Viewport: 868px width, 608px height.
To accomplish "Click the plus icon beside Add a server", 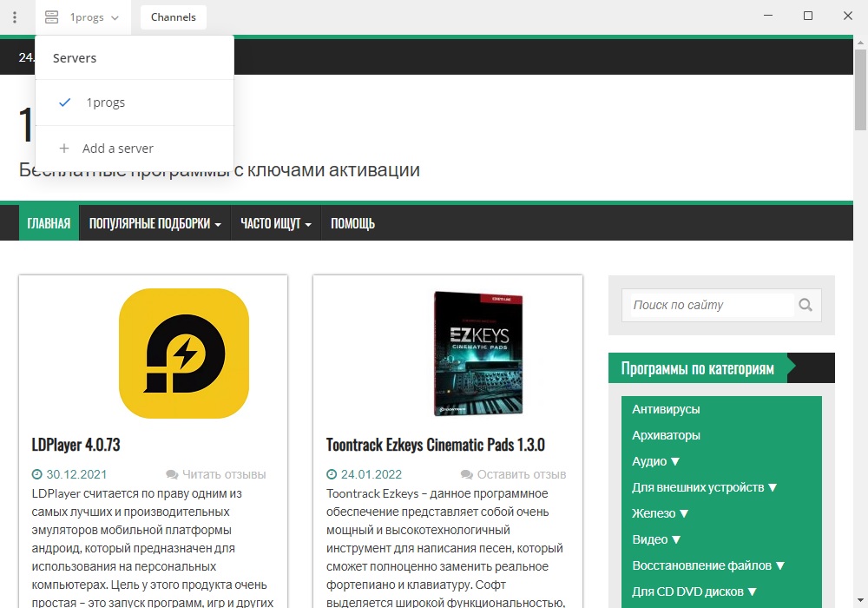I will click(x=64, y=149).
